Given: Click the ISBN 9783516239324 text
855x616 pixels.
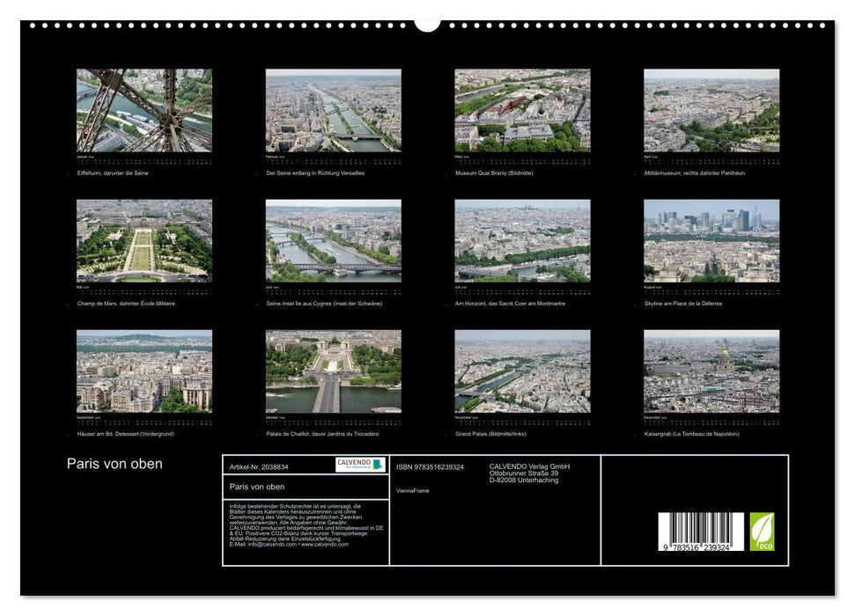Looking at the screenshot, I should (x=431, y=466).
